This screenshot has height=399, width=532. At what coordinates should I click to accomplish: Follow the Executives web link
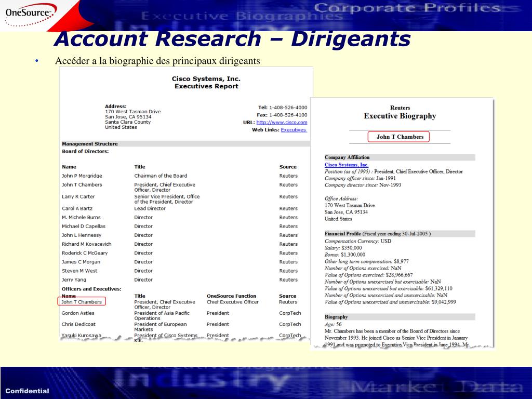pos(294,130)
